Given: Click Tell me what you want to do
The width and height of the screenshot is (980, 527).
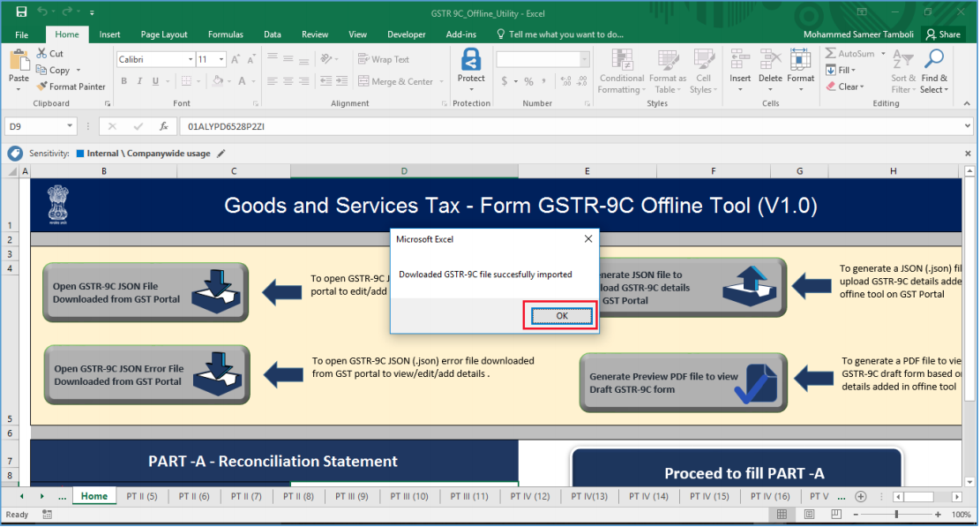Looking at the screenshot, I should tap(560, 34).
